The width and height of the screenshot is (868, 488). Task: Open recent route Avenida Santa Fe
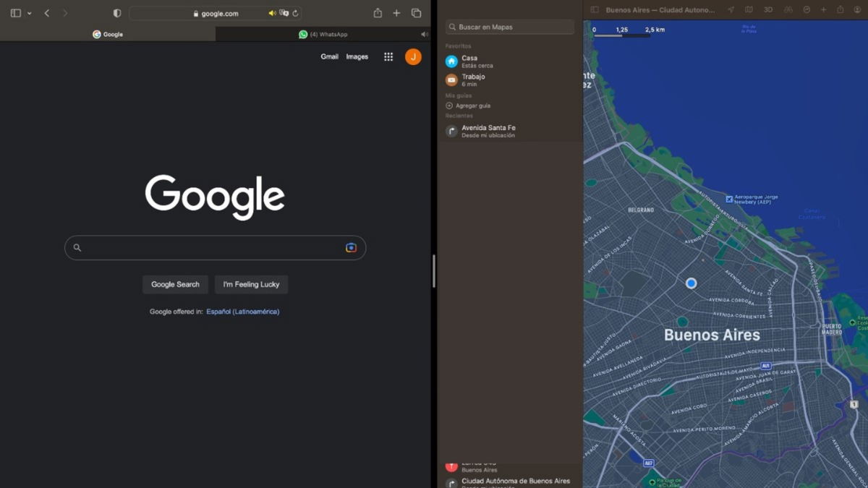click(510, 131)
